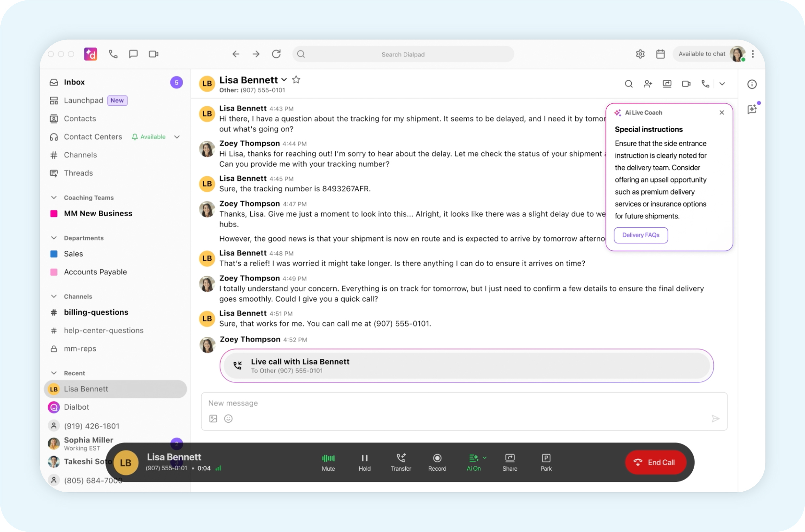805x532 pixels.
Task: Open the phone calls icon in top bar
Action: pos(113,54)
